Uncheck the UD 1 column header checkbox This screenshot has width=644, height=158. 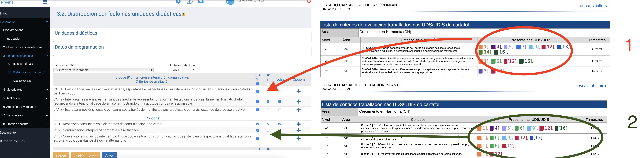coord(257,84)
